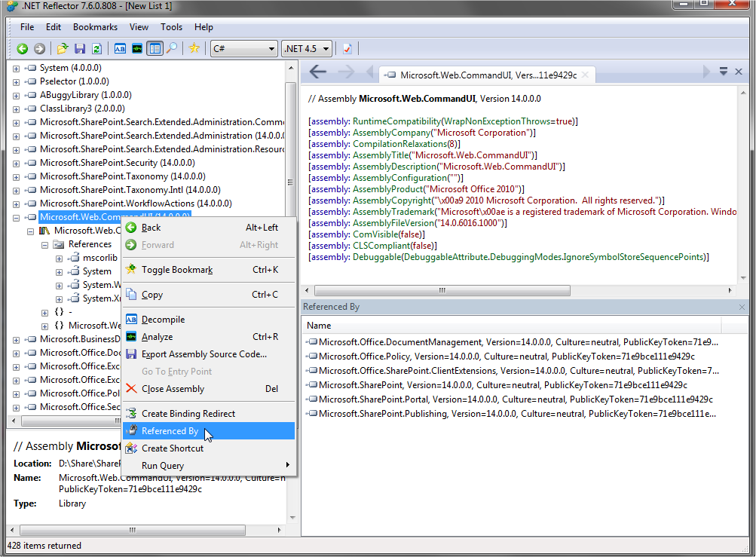This screenshot has height=557, width=756.
Task: Collapse the References folder node
Action: 44,245
